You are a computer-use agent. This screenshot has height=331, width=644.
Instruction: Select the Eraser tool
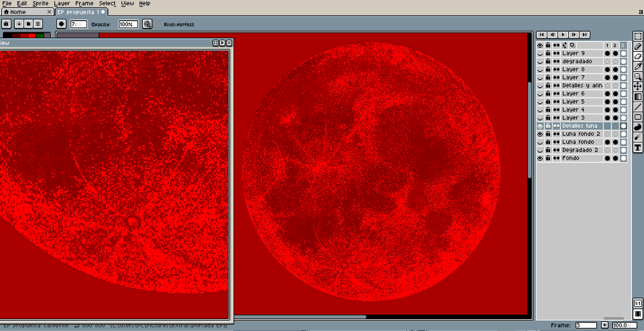(638, 56)
